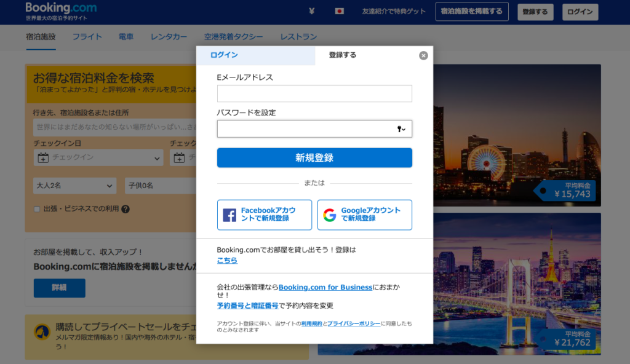This screenshot has height=364, width=630.
Task: Open the 利用規約 terms link
Action: (x=312, y=323)
